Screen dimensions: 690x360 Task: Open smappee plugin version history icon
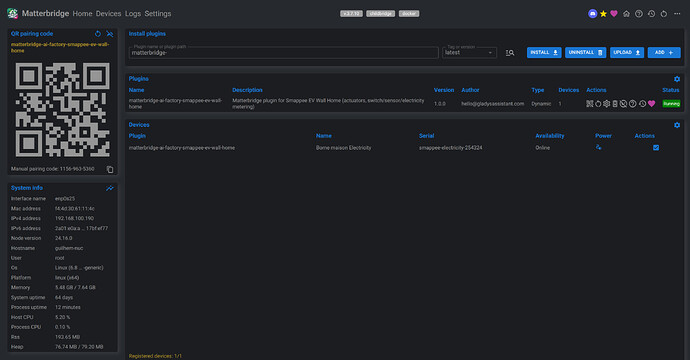642,104
